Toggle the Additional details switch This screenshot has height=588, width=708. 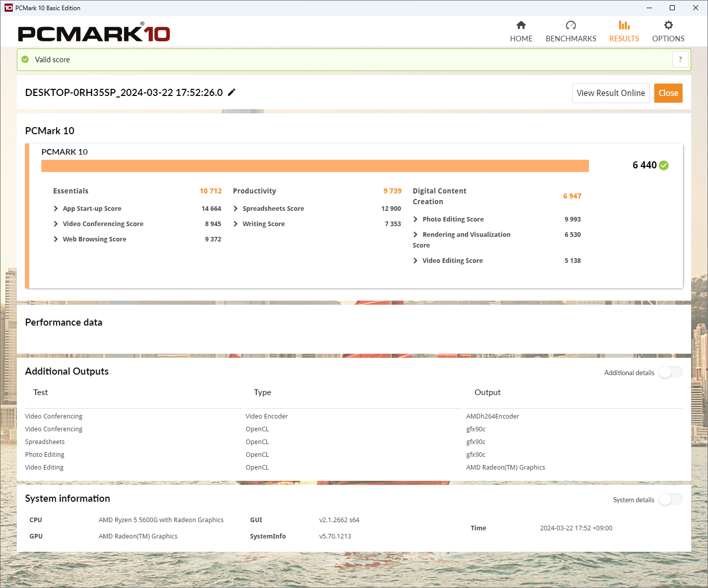pyautogui.click(x=670, y=373)
